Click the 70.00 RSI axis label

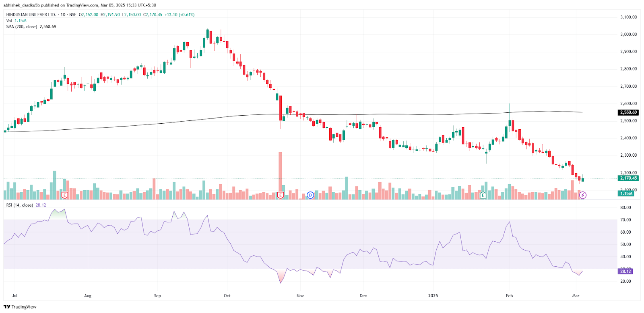[625, 220]
